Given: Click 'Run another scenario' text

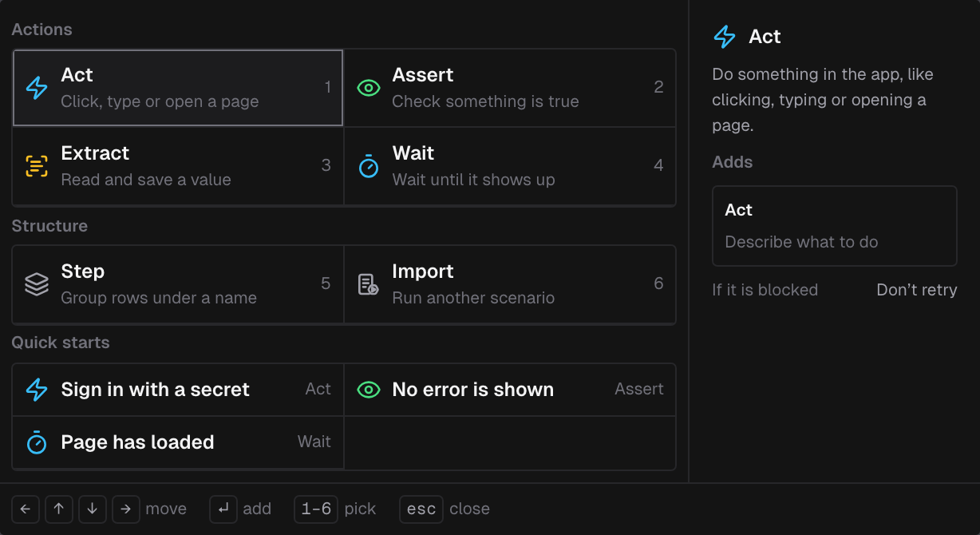Looking at the screenshot, I should [x=473, y=298].
